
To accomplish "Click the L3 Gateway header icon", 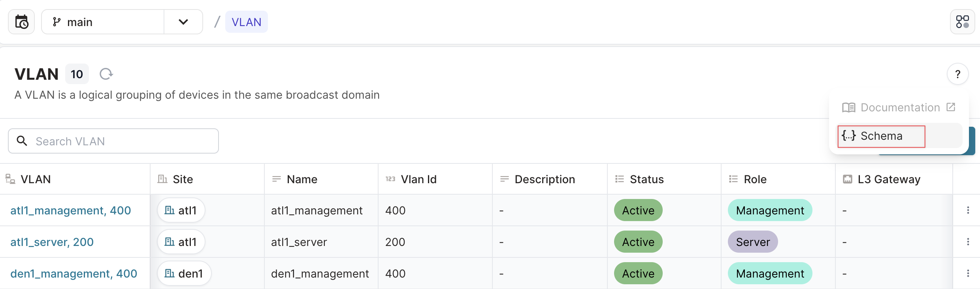I will click(848, 179).
